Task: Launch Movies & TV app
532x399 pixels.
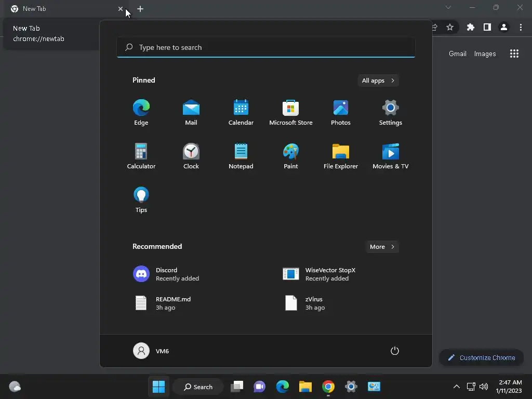Action: click(391, 156)
